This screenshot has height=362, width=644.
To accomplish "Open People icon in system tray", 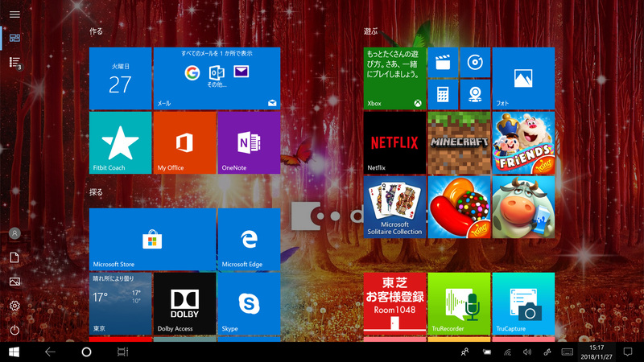I will click(465, 352).
